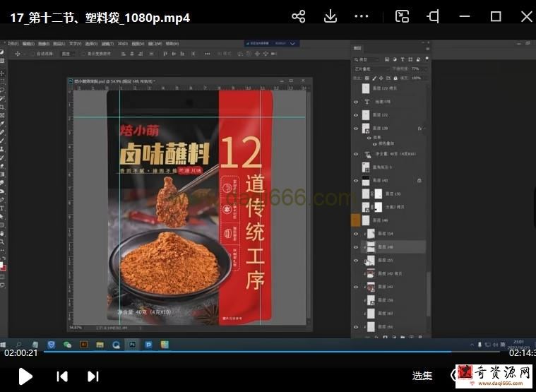The height and width of the screenshot is (392, 536).
Task: Click lock position icon in Layers panel
Action: (x=381, y=78)
